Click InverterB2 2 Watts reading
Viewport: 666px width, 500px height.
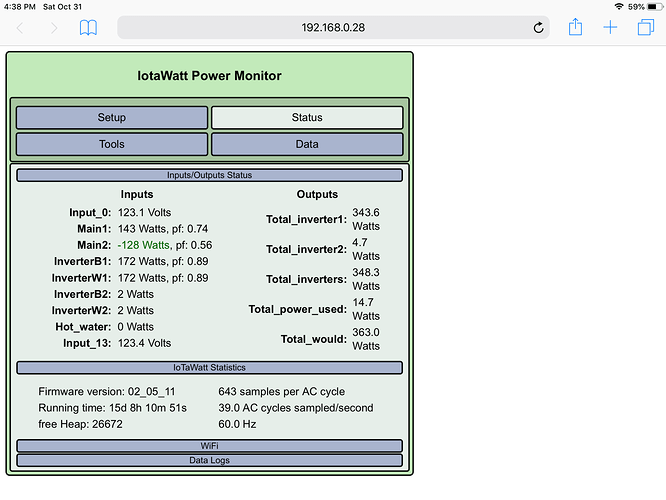click(x=136, y=294)
